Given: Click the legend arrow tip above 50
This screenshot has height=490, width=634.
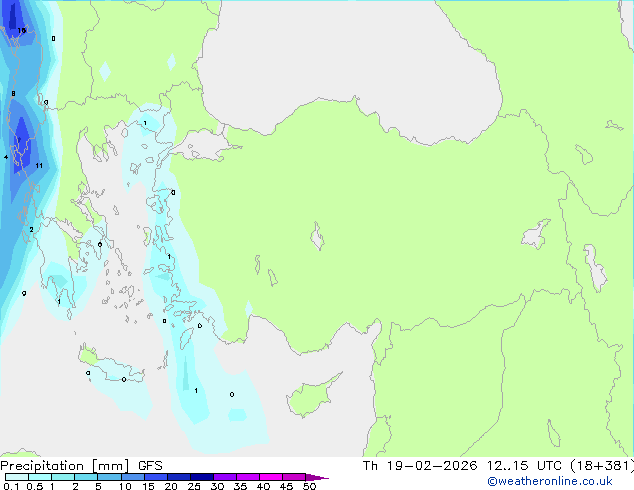Looking at the screenshot, I should [x=317, y=477].
